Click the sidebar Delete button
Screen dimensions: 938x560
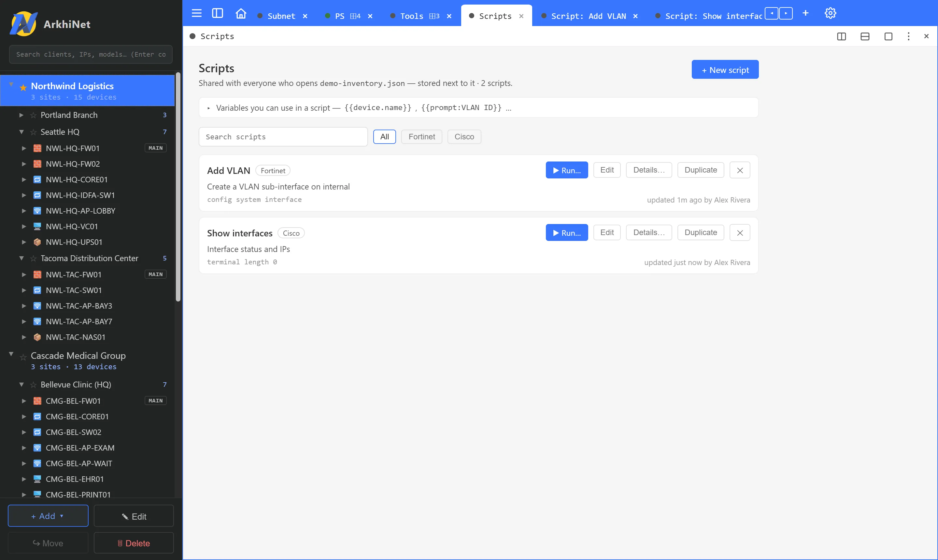[134, 543]
